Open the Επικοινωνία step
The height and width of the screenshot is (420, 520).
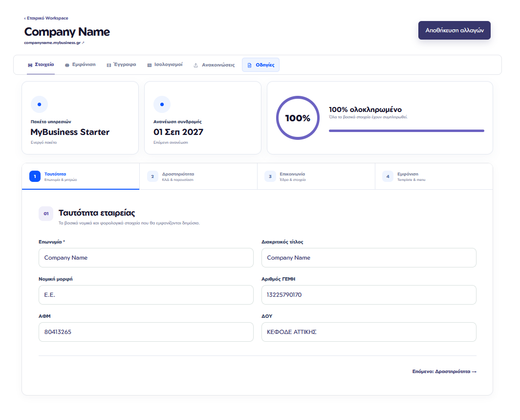coord(316,177)
